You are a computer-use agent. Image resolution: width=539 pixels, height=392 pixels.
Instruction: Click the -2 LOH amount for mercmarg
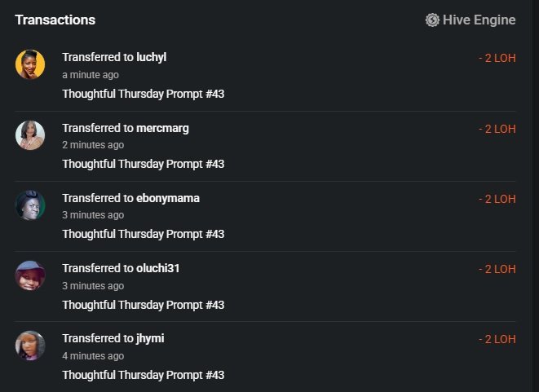(x=497, y=129)
